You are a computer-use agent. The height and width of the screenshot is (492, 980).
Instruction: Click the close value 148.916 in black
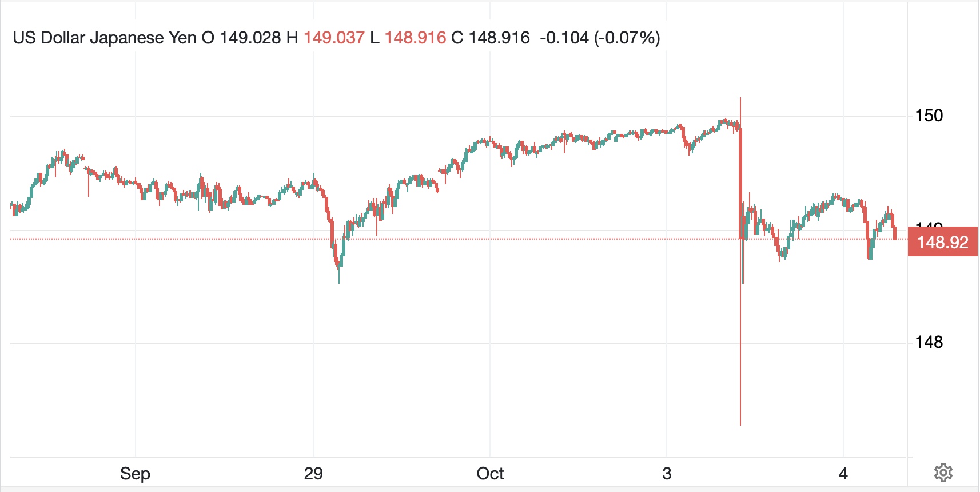coord(499,38)
